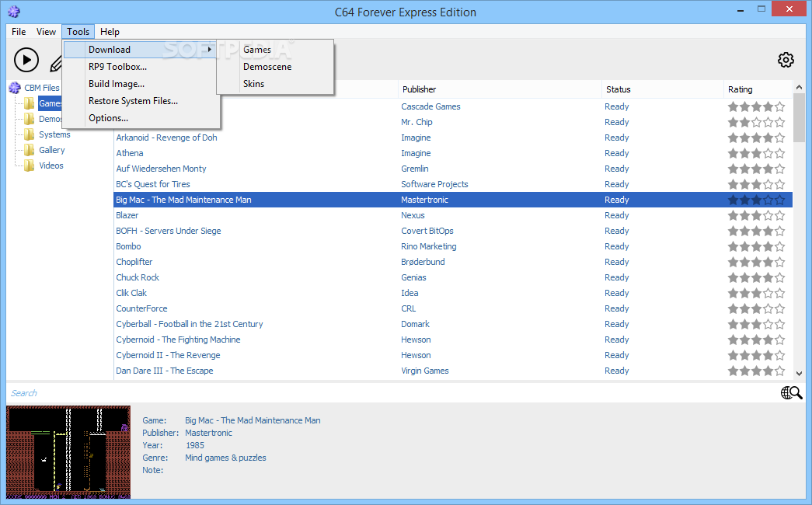Select Auf Wiedersehen Monty row

tap(452, 169)
